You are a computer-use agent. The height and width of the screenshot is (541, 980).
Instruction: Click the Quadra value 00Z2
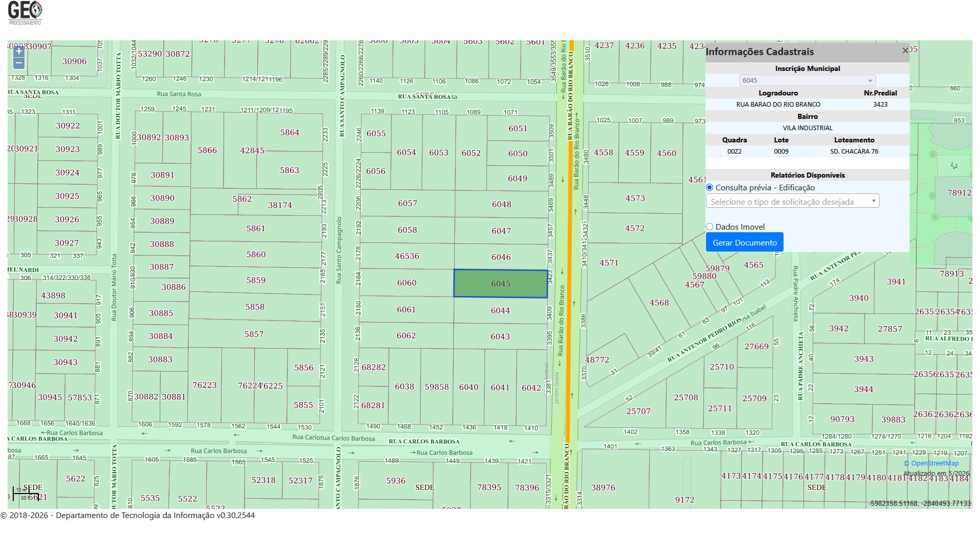coord(734,151)
